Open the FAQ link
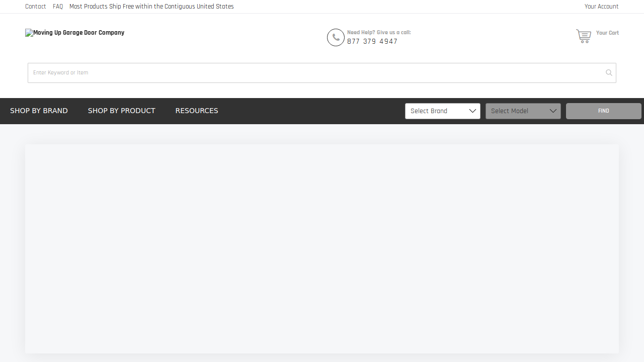Image resolution: width=644 pixels, height=362 pixels. click(x=58, y=7)
